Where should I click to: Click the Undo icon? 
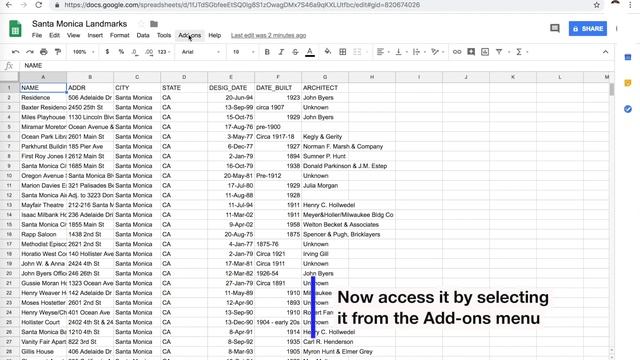[x=16, y=52]
